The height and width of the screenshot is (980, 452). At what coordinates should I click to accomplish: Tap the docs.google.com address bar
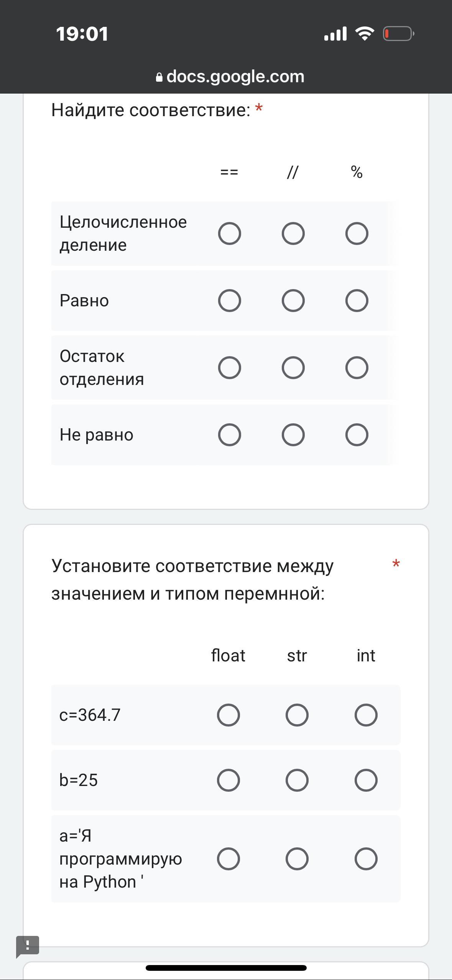[230, 76]
